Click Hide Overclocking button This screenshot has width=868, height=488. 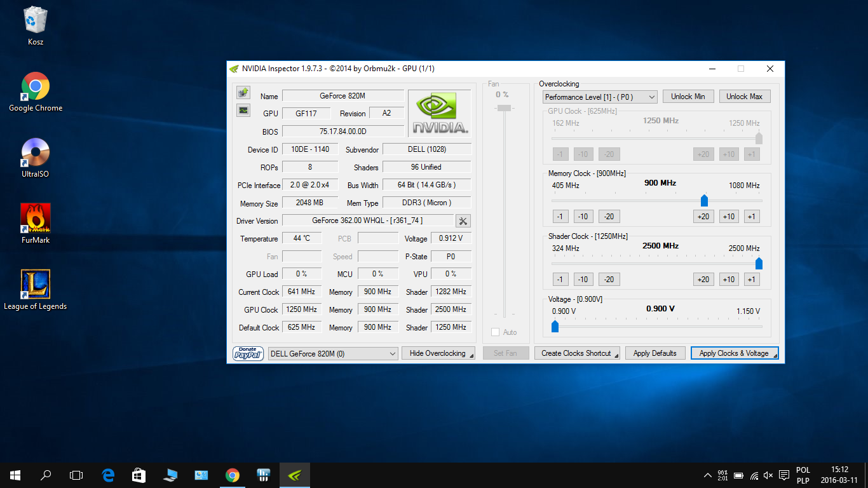click(x=438, y=353)
